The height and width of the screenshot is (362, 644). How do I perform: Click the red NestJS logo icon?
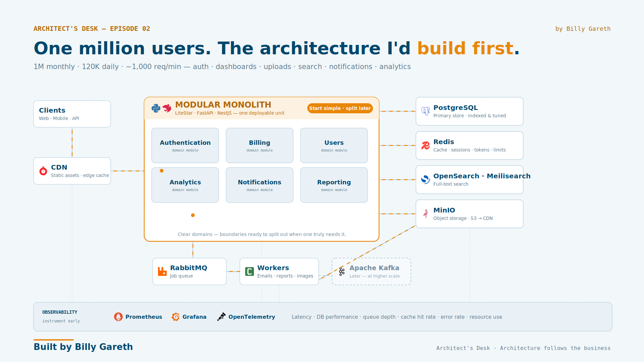click(x=167, y=108)
